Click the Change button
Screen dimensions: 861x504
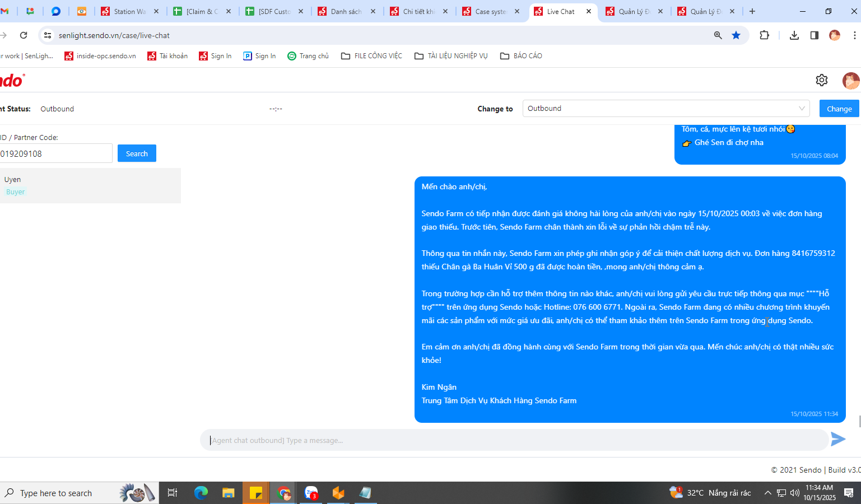tap(839, 109)
